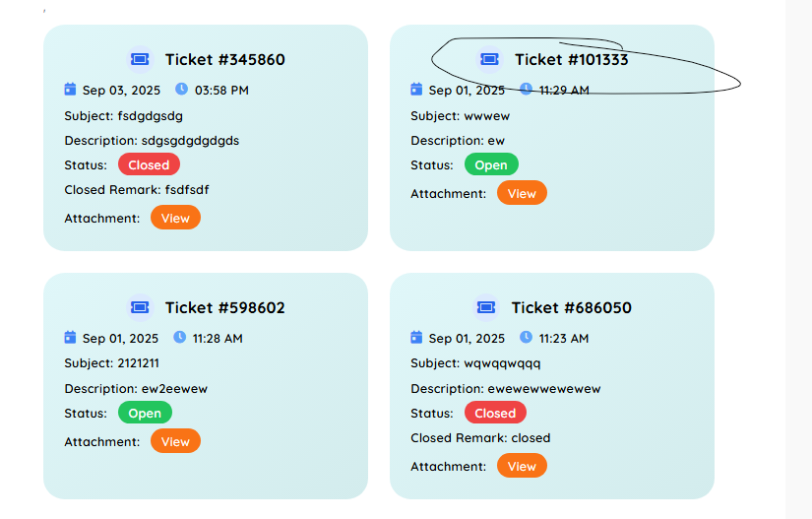
Task: Click the Ticket #101333 heading
Action: tap(571, 59)
